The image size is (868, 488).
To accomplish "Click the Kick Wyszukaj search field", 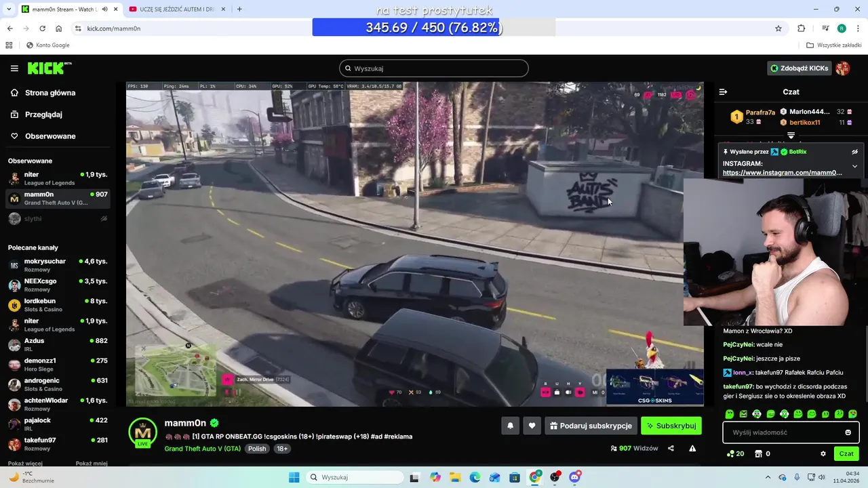I will (434, 68).
